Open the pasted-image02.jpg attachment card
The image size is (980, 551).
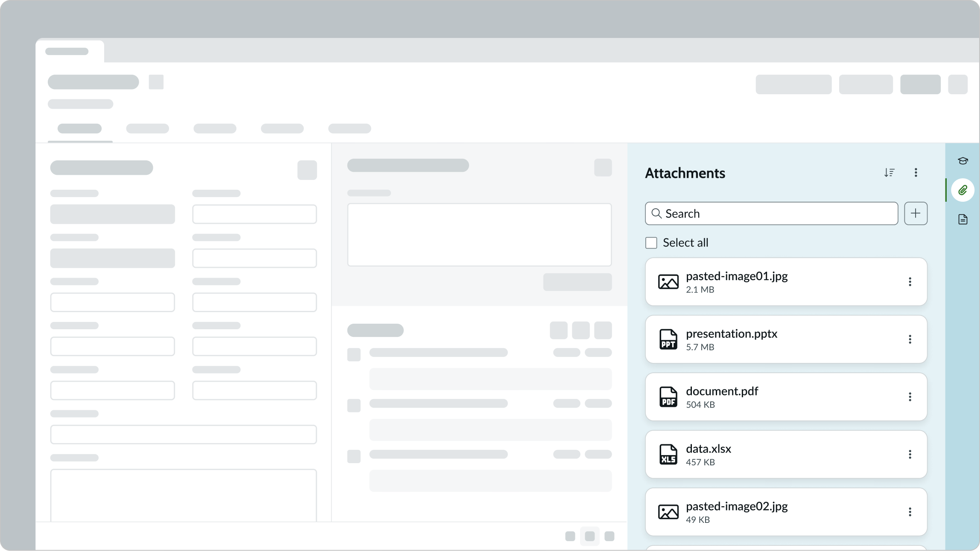coord(737,506)
